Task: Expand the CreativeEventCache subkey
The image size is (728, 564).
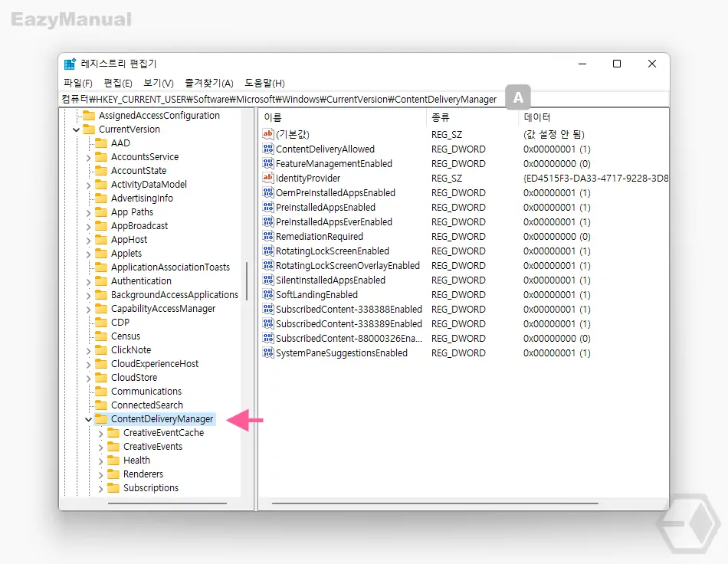Action: tap(100, 433)
